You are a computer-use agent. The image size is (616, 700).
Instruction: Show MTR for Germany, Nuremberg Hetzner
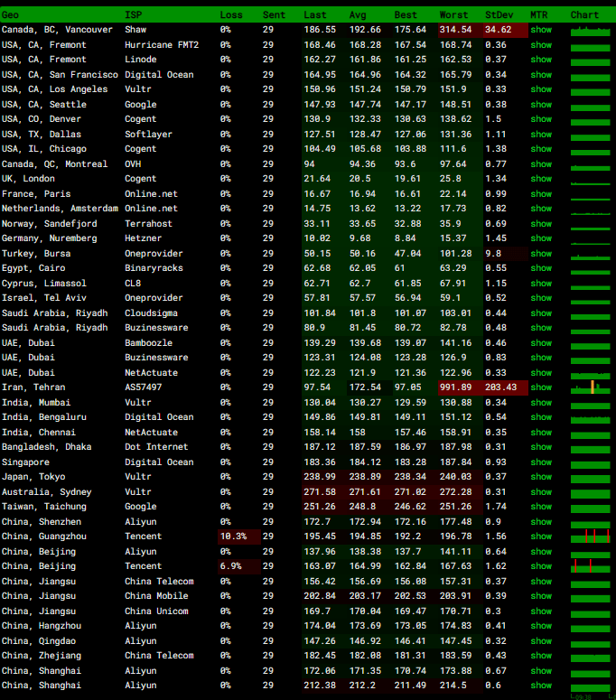point(541,238)
